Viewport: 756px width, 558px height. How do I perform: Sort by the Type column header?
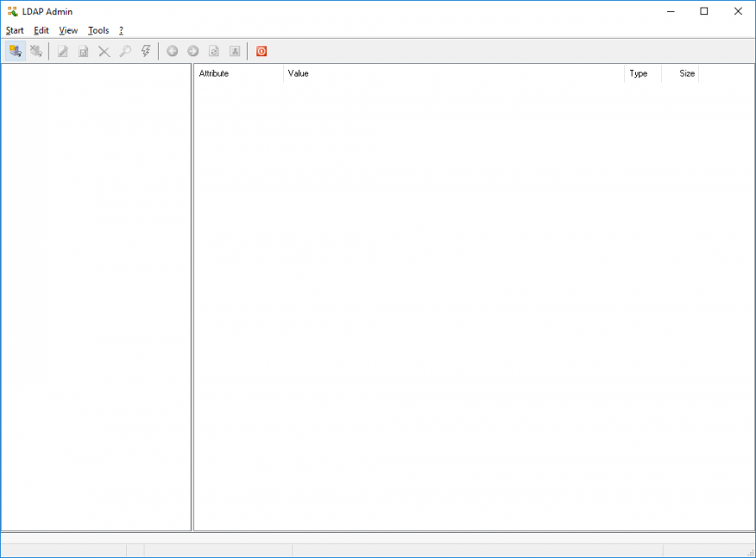pyautogui.click(x=643, y=73)
